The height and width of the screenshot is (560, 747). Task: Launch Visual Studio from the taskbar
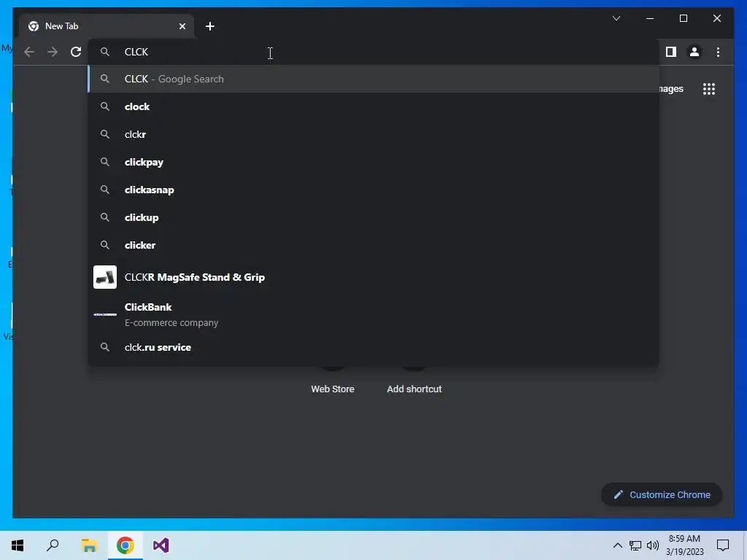[x=161, y=545]
